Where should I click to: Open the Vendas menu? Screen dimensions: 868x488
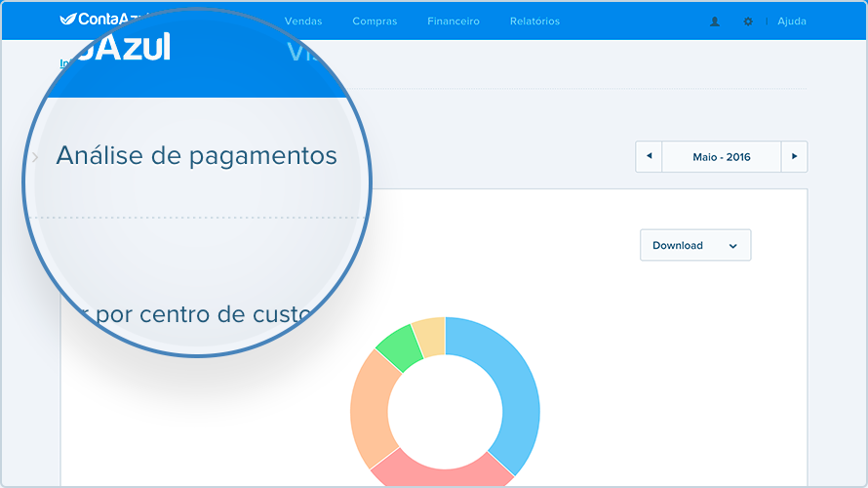[x=303, y=21]
